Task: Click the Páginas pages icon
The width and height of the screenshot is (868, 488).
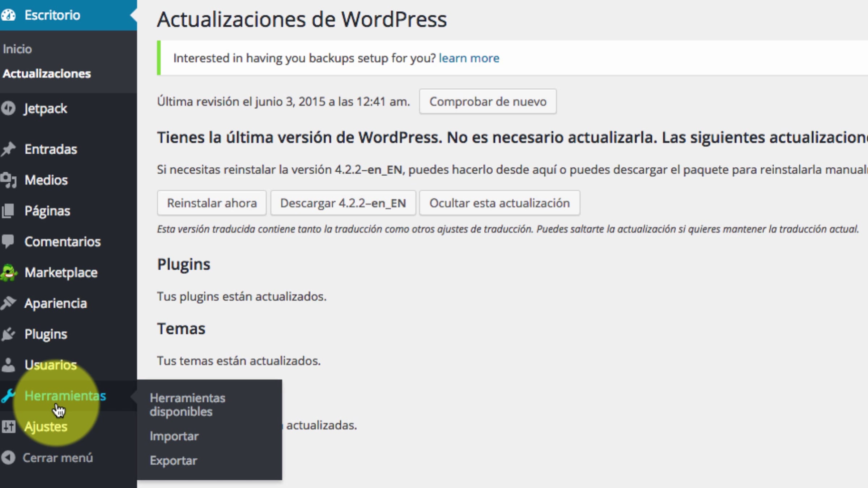Action: 8,211
